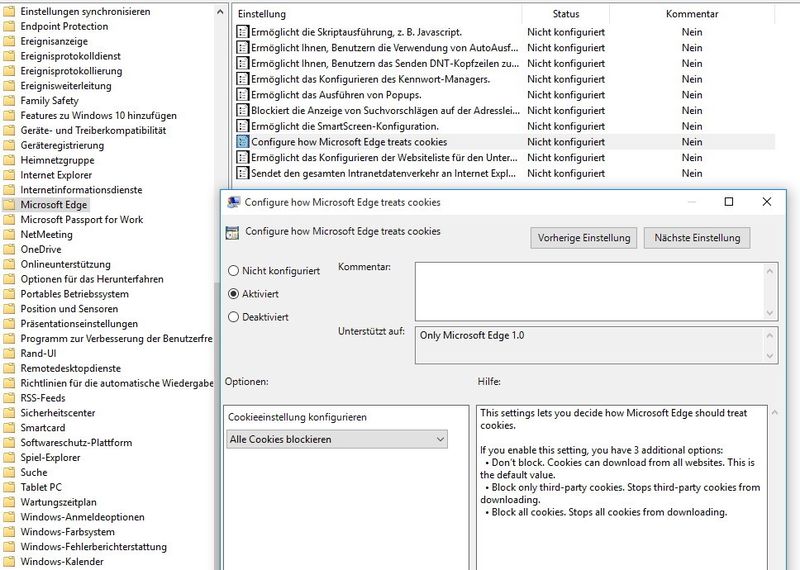
Task: Click the Tablet PC folder icon
Action: coord(9,487)
